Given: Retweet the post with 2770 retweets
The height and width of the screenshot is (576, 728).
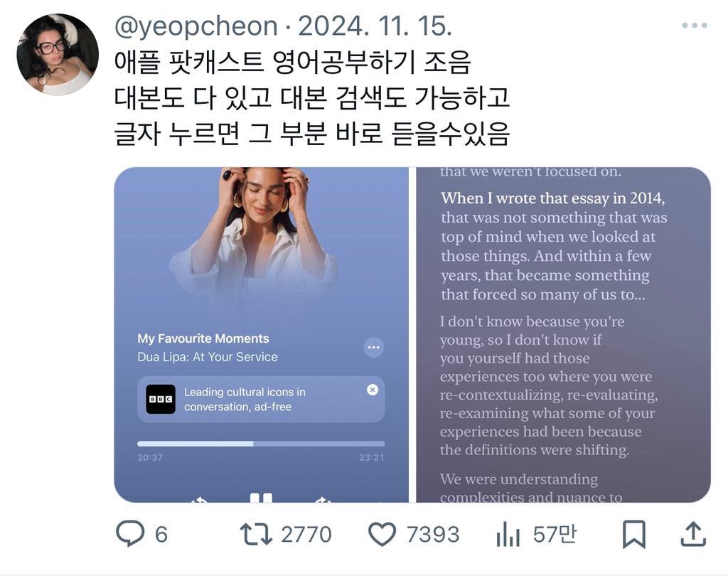Looking at the screenshot, I should click(x=256, y=534).
